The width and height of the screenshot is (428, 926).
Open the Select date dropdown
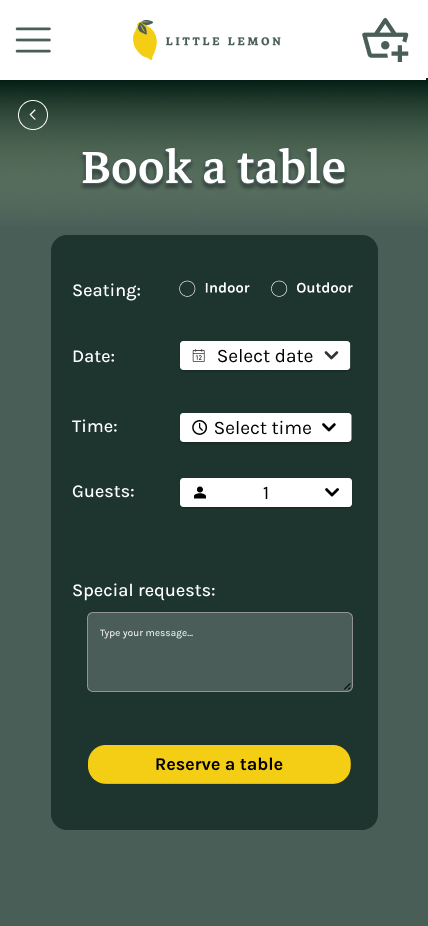pyautogui.click(x=265, y=356)
